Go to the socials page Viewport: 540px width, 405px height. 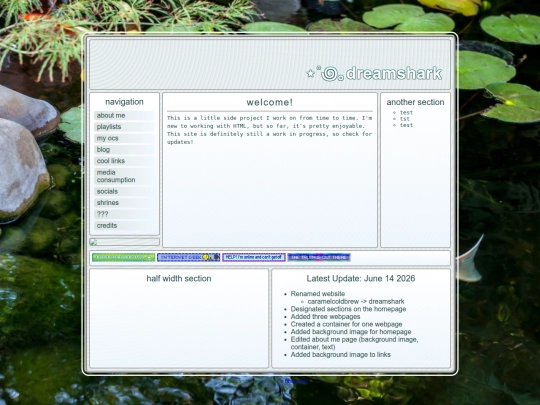(x=124, y=191)
